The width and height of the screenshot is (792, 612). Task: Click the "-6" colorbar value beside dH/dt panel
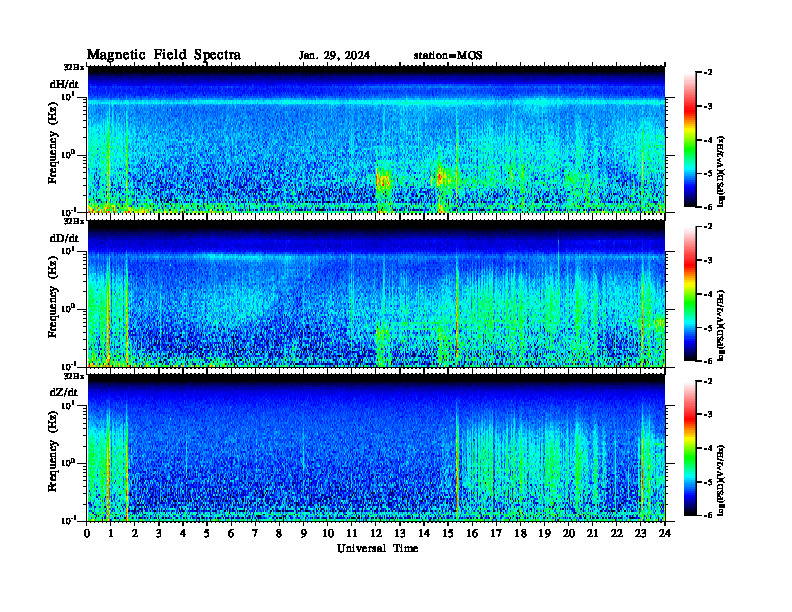tap(708, 207)
